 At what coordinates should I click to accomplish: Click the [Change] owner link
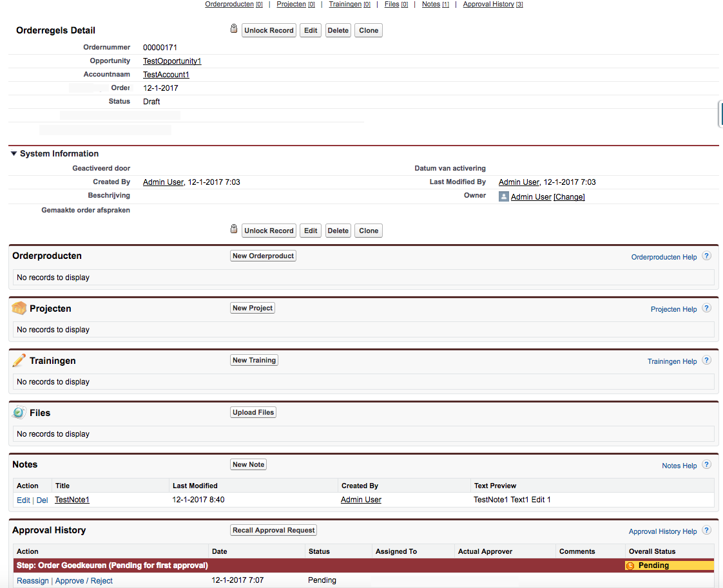pyautogui.click(x=569, y=197)
